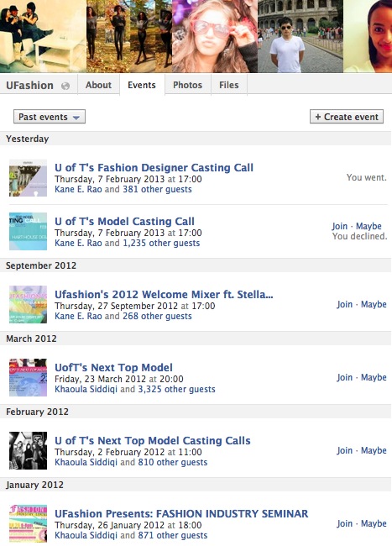
Task: Click the 'You went.' status text
Action: 367,177
